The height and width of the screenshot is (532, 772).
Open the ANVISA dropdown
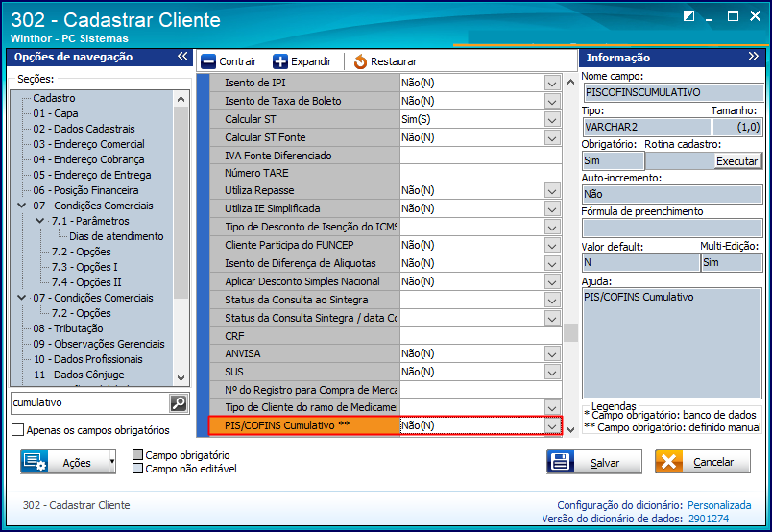[552, 353]
